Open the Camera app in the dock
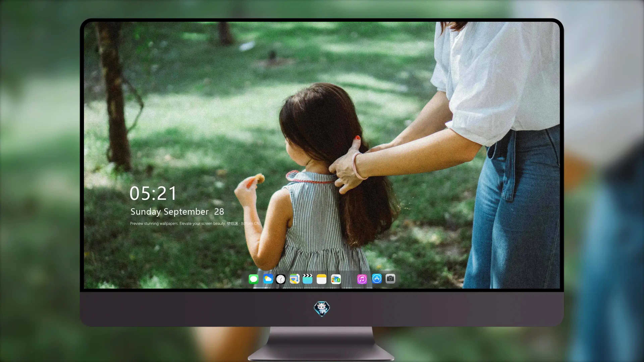 tap(390, 279)
